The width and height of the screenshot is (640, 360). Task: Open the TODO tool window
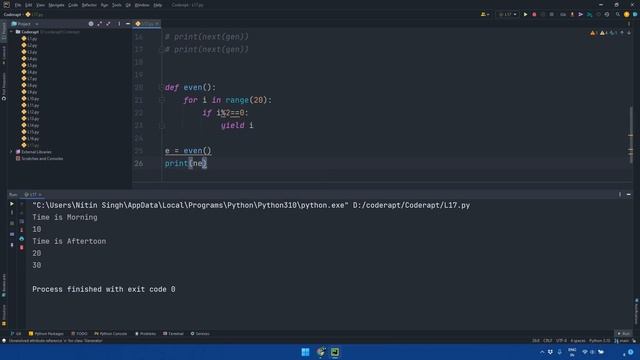(x=79, y=333)
